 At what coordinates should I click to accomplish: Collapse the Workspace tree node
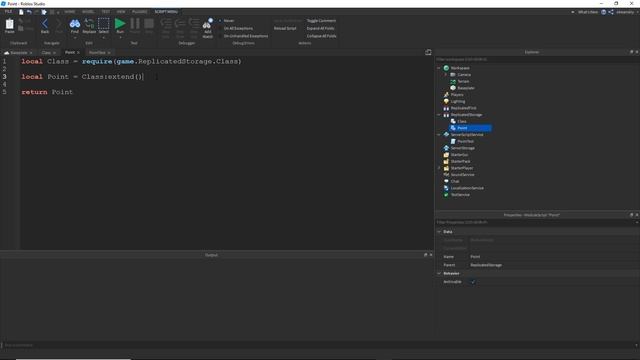click(439, 68)
